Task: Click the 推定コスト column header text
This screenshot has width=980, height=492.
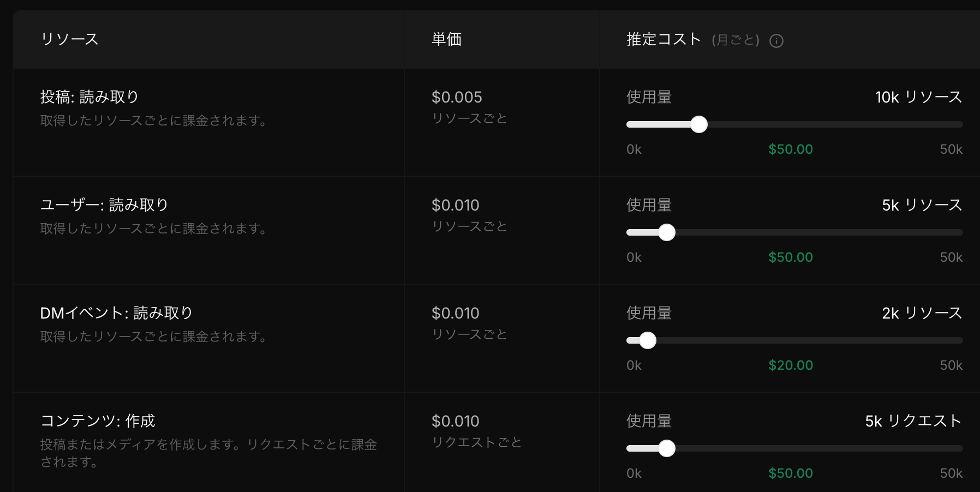Action: pos(664,39)
